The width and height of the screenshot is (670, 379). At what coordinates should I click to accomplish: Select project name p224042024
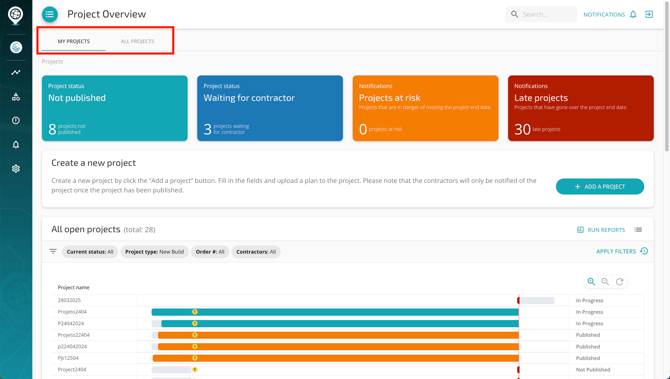tap(72, 347)
